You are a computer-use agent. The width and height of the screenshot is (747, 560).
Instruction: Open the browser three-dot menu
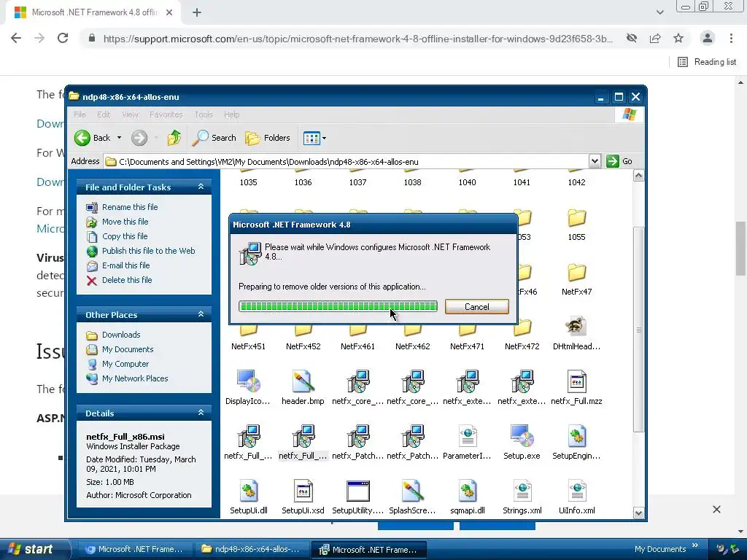[x=731, y=38]
